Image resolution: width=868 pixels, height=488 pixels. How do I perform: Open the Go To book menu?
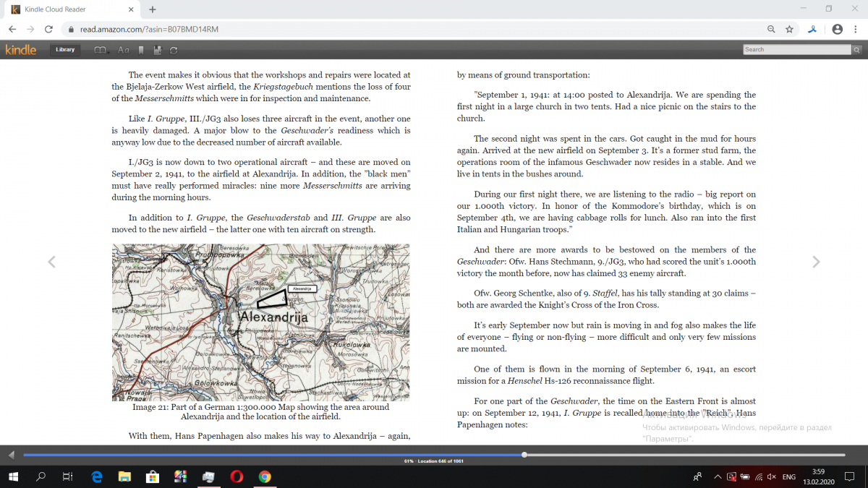coord(101,50)
